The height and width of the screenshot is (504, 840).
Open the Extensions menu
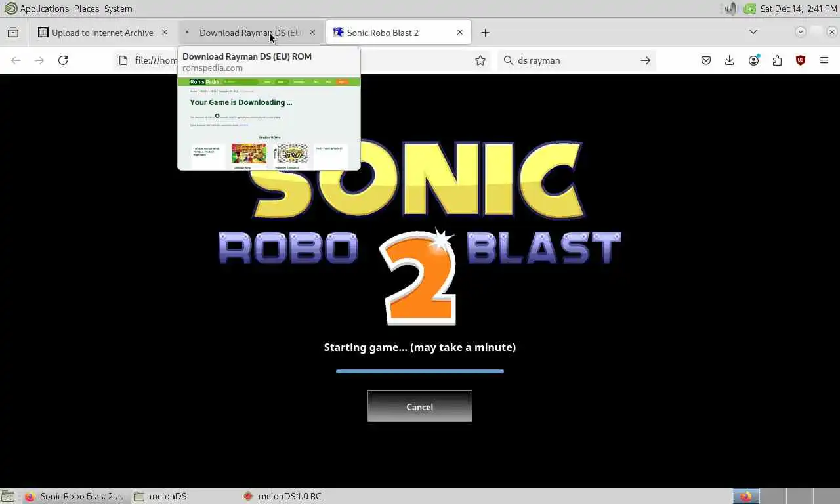[x=777, y=60]
